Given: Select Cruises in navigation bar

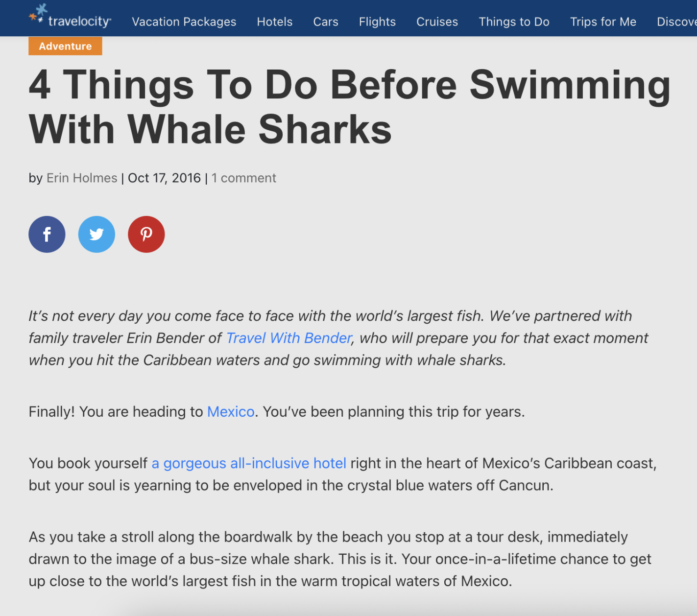Looking at the screenshot, I should point(437,22).
